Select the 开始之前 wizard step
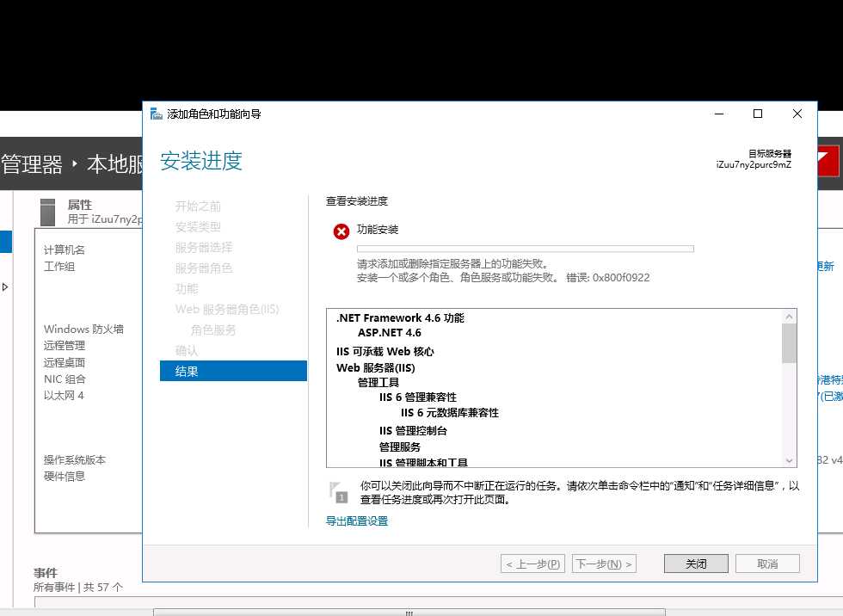 tap(198, 206)
